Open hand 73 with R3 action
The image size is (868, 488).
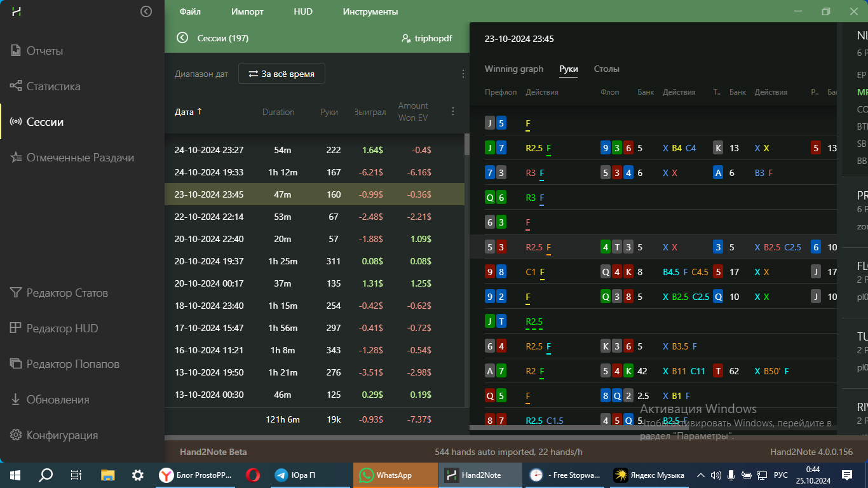click(653, 173)
